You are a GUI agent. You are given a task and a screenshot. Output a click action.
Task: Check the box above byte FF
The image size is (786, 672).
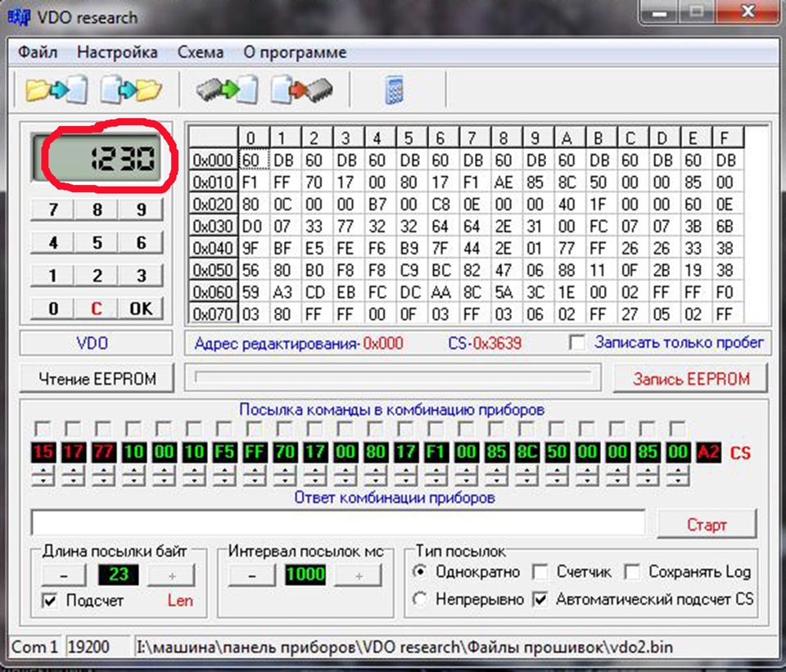254,429
